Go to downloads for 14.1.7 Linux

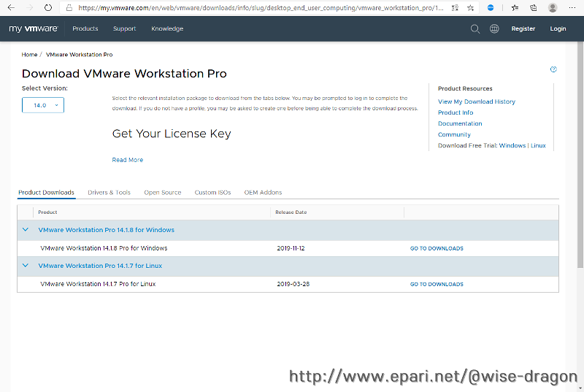pos(437,284)
